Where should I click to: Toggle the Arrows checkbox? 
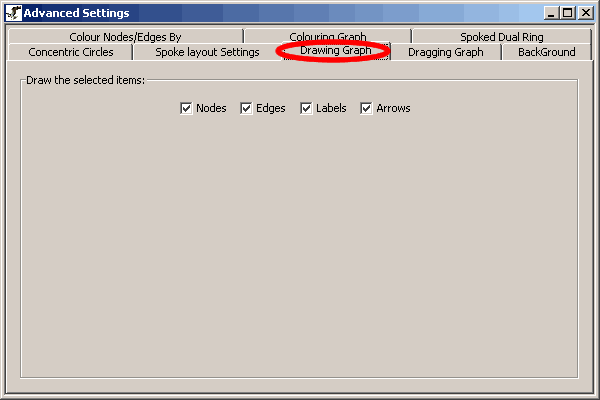[x=366, y=108]
